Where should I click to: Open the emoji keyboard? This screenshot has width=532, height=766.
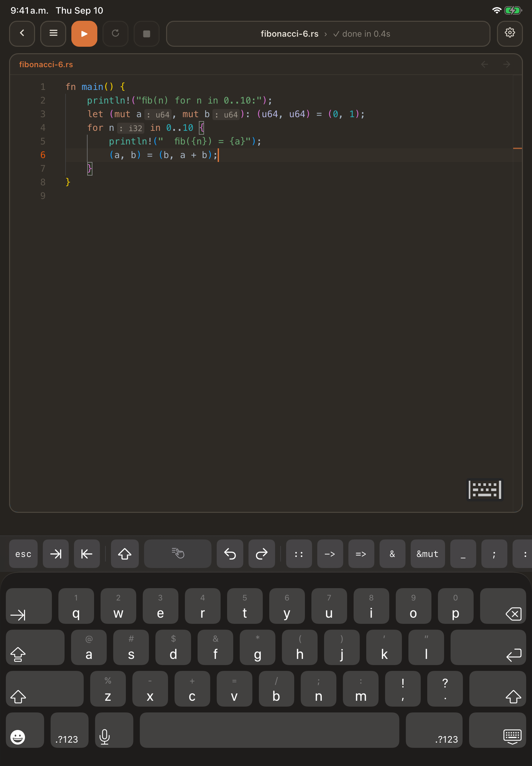[25, 730]
